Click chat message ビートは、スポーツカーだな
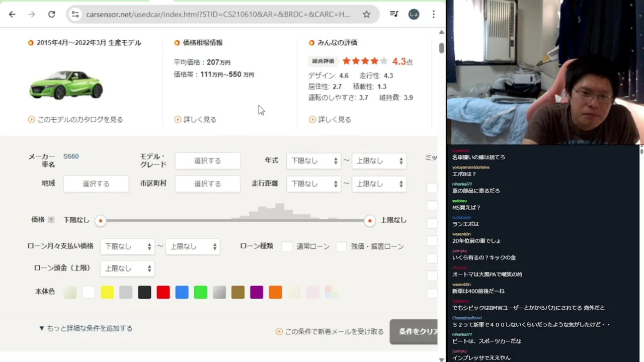The width and height of the screenshot is (644, 362). click(x=487, y=341)
